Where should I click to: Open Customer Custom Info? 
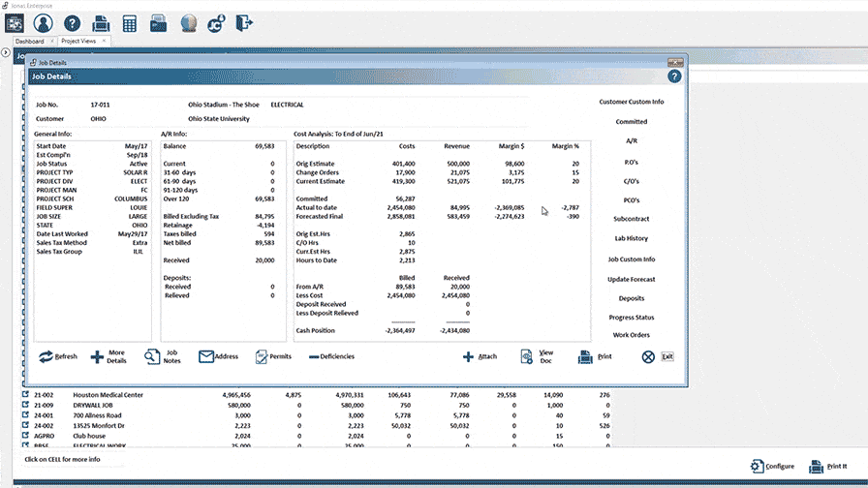(x=631, y=102)
